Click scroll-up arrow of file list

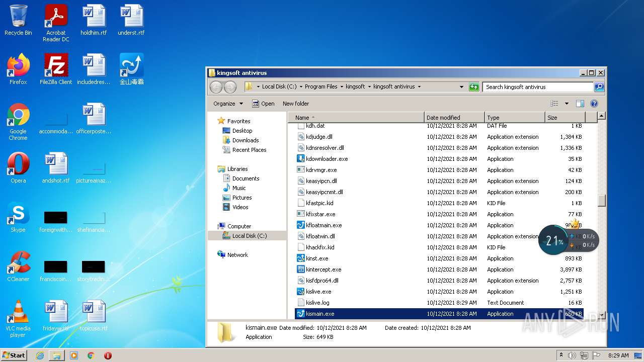(x=601, y=116)
